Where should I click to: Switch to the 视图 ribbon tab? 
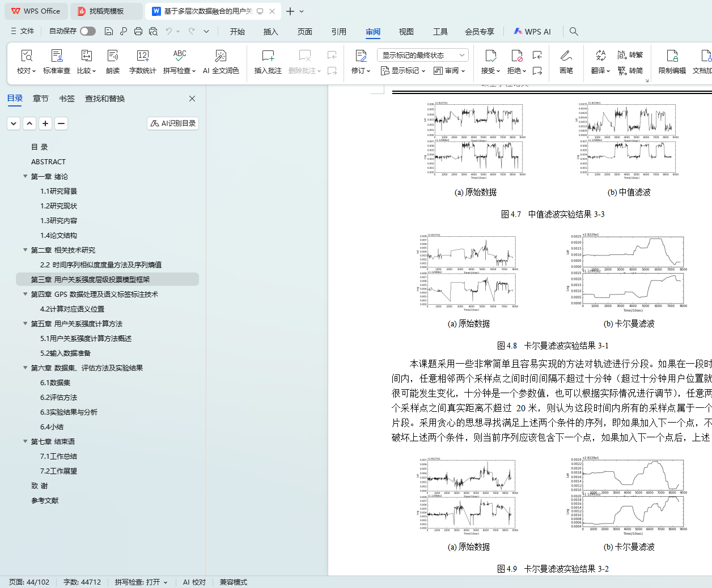coord(406,32)
